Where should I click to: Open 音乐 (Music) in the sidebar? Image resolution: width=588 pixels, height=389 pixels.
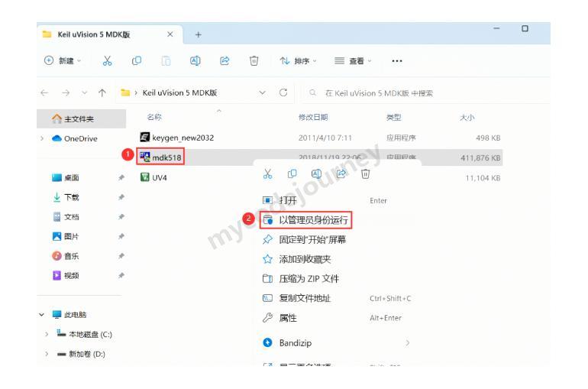click(x=71, y=256)
